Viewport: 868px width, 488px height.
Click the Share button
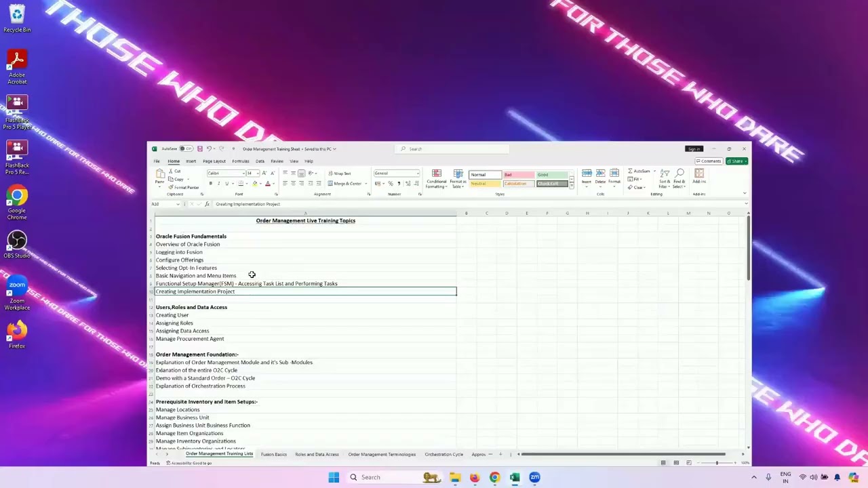tap(736, 161)
